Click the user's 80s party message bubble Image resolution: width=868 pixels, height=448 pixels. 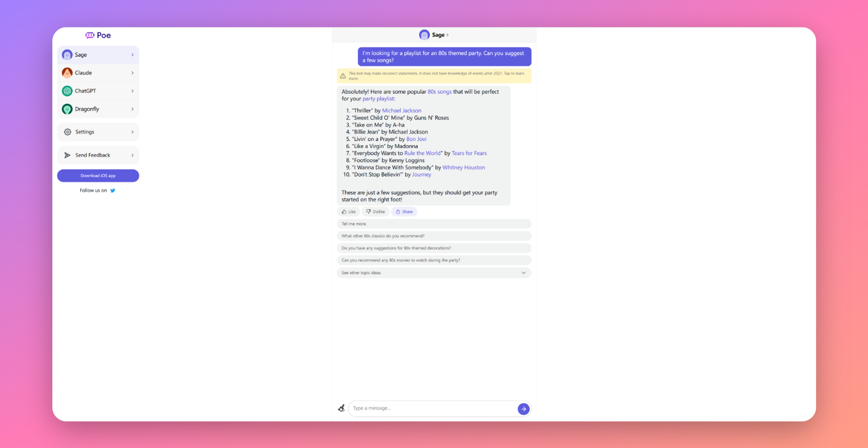[x=444, y=57]
